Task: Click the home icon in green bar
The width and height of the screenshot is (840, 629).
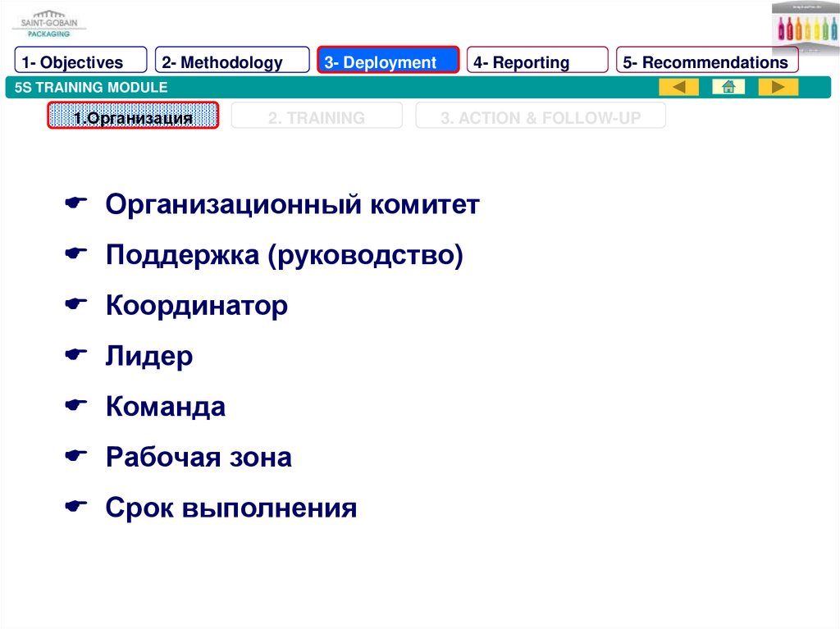Action: [x=728, y=87]
